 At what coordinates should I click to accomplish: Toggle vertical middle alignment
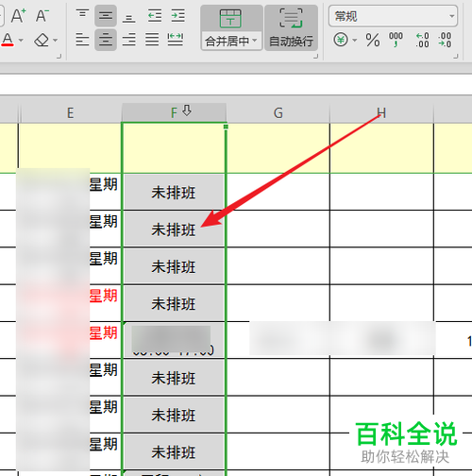pos(106,15)
